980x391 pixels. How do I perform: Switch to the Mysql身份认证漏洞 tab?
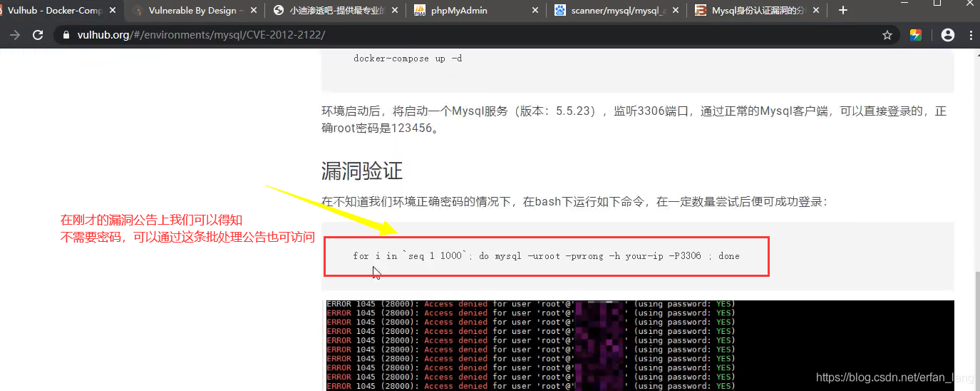tap(758, 11)
